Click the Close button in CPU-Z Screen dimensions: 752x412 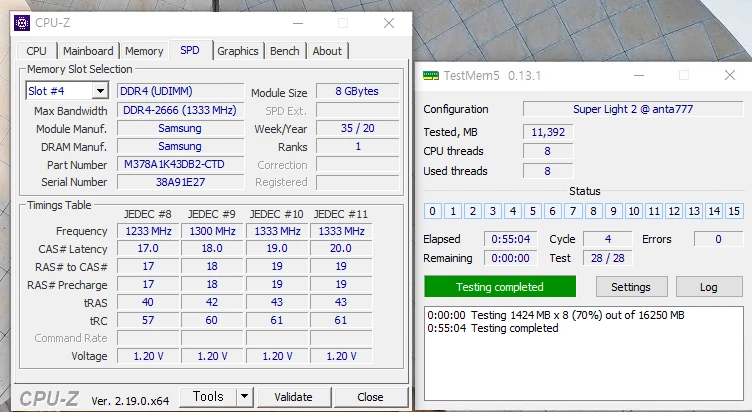[x=370, y=397]
